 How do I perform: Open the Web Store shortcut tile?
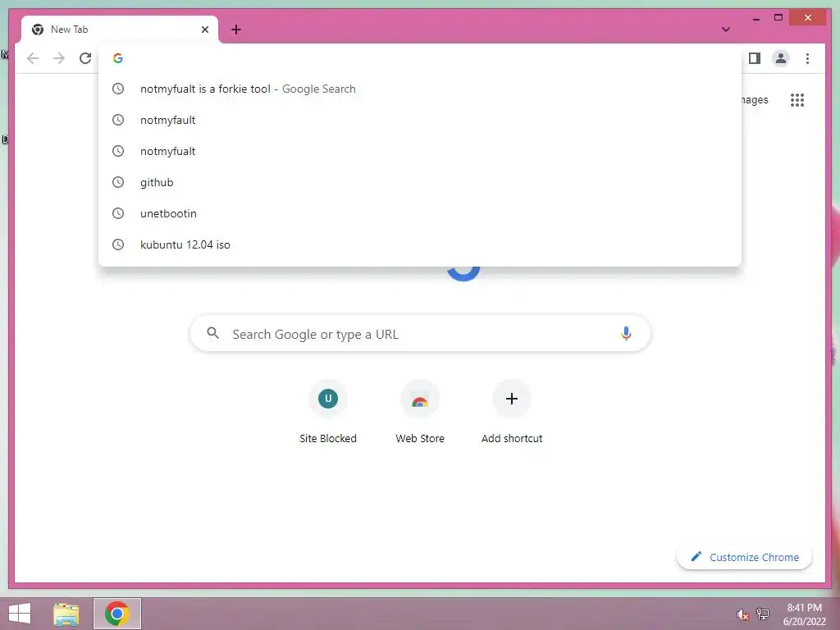[x=420, y=413]
